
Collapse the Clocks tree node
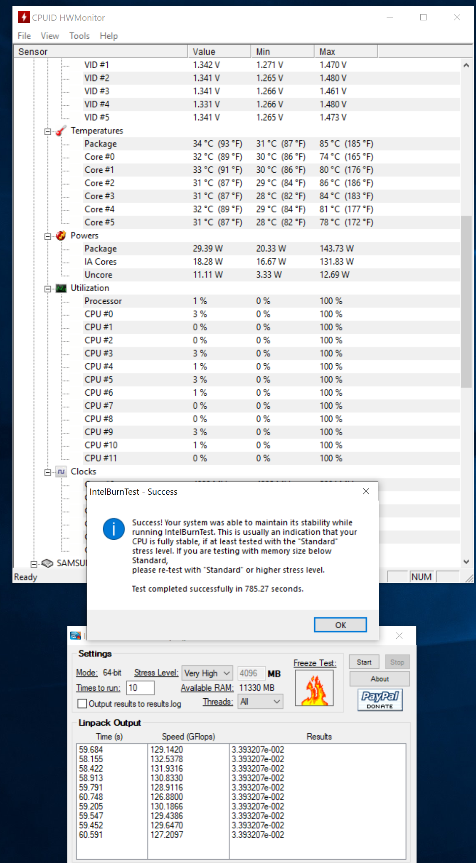click(48, 472)
